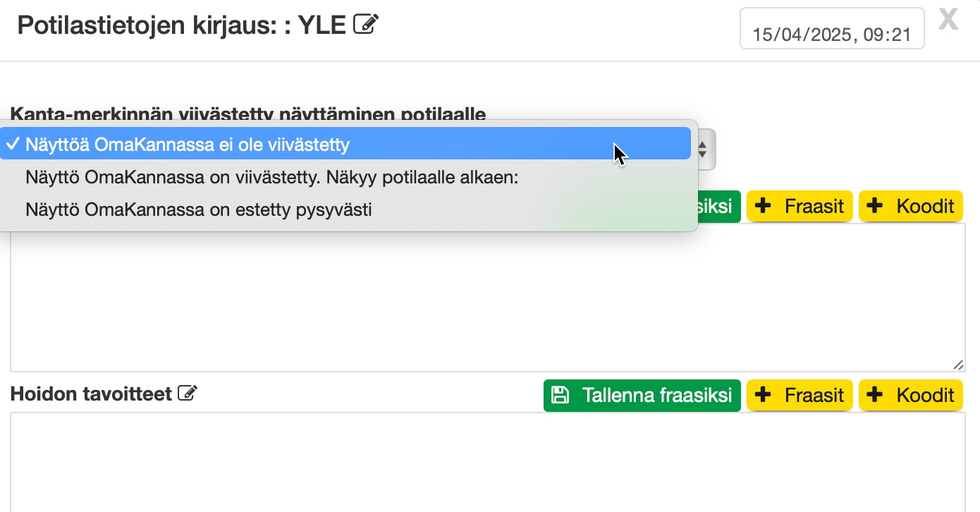Click plus icon on Koodit button above first text area
Image resolution: width=980 pixels, height=512 pixels.
874,206
